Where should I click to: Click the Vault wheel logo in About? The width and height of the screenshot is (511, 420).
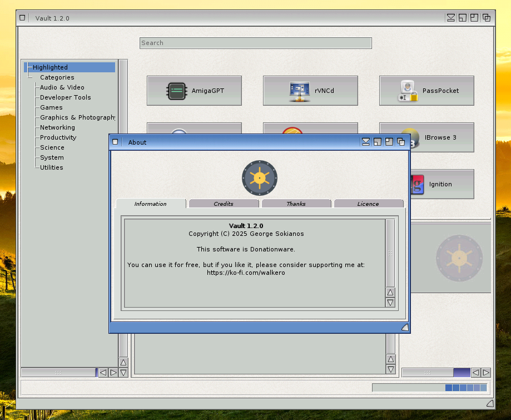260,178
